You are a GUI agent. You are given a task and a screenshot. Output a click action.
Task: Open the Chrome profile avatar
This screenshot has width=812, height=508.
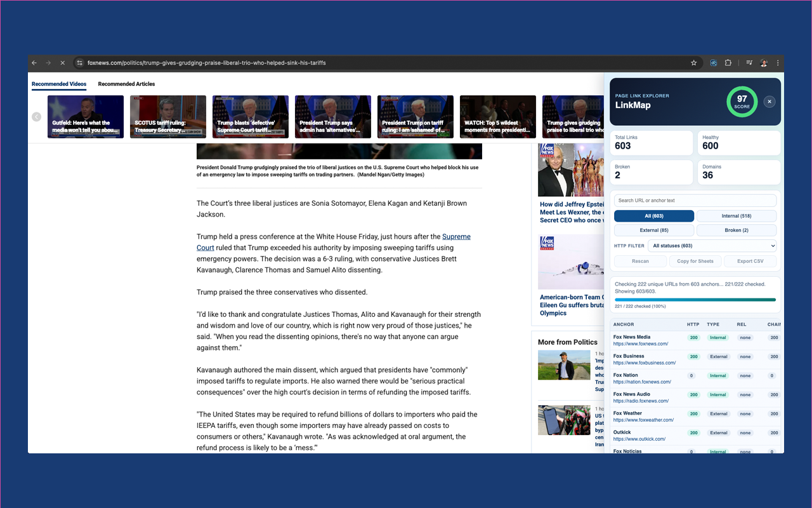point(764,63)
